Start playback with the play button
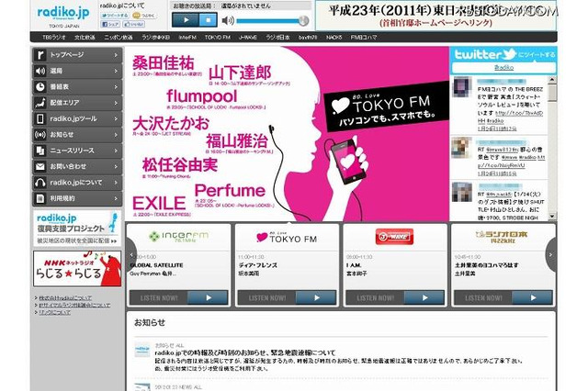Screen dimensions: 588x391 (186, 20)
